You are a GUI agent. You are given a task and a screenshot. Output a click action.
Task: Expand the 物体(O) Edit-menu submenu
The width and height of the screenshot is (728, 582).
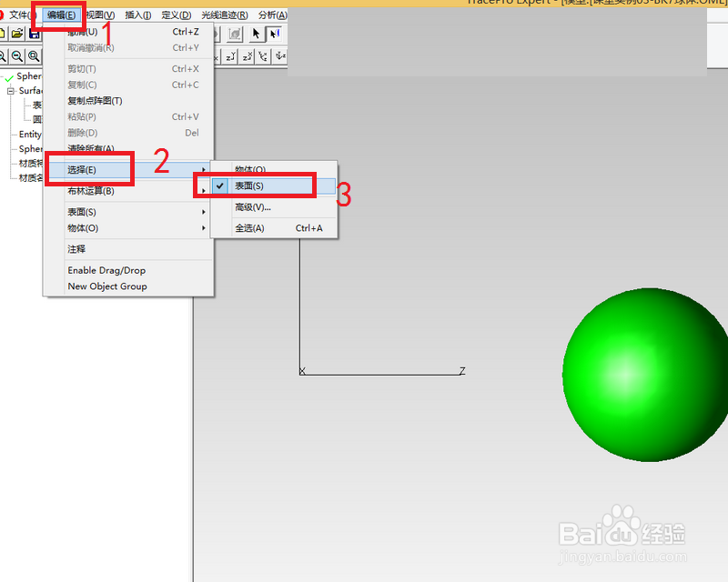point(128,228)
